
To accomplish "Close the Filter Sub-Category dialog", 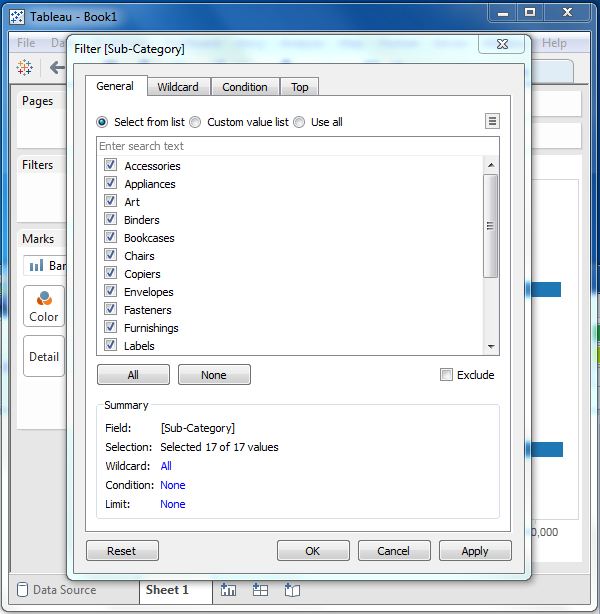I will coord(501,46).
